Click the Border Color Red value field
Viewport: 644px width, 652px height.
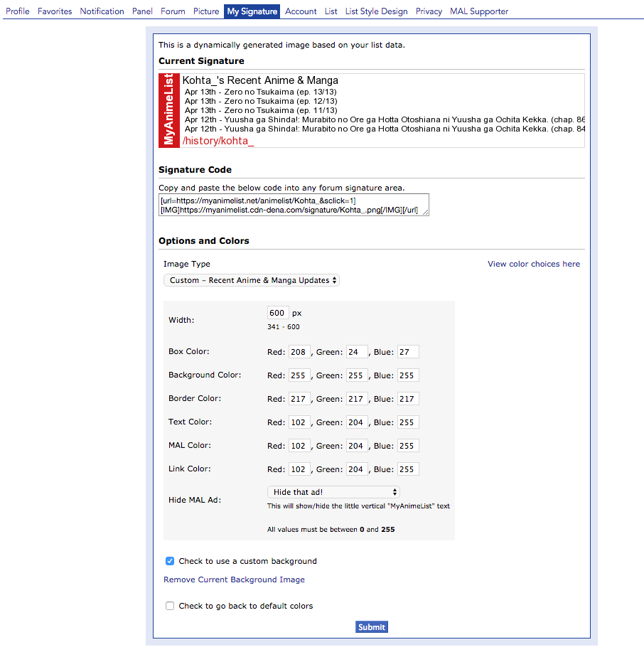[x=299, y=399]
